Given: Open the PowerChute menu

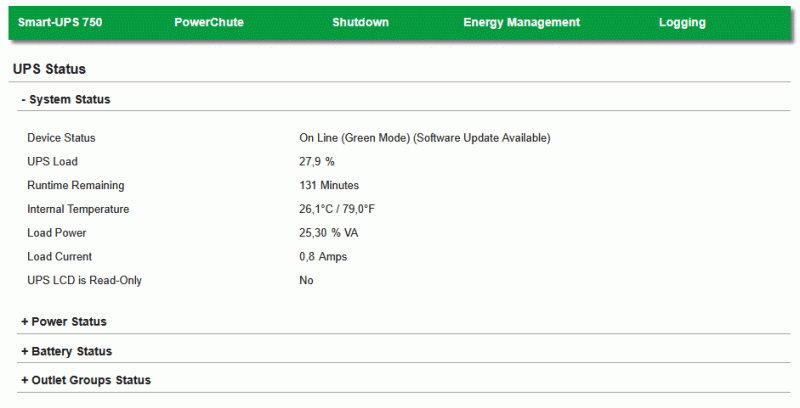Looking at the screenshot, I should click(209, 22).
